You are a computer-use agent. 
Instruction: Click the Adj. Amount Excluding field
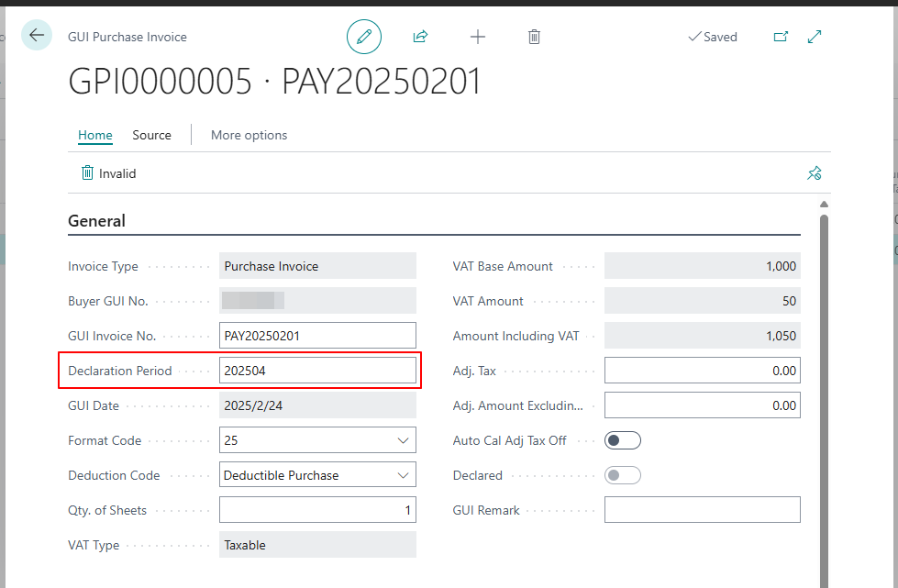(702, 405)
